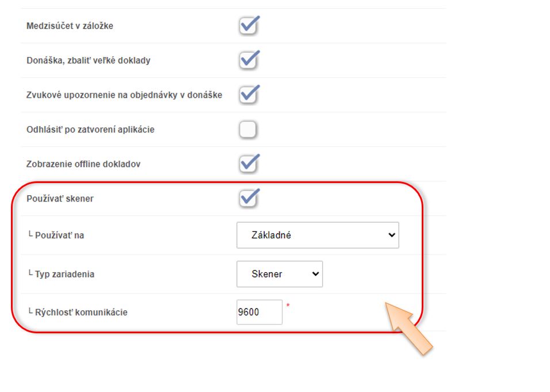Click the red required asterisk marker

point(288,306)
